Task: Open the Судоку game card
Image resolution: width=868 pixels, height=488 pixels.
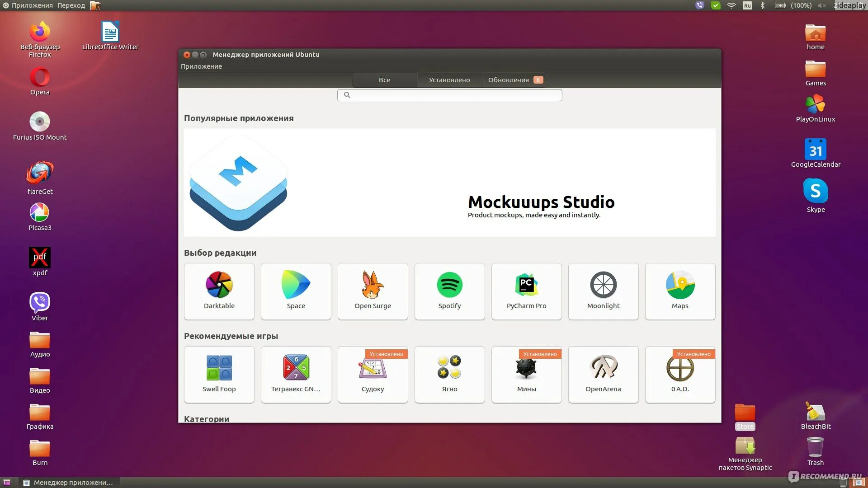Action: tap(373, 375)
